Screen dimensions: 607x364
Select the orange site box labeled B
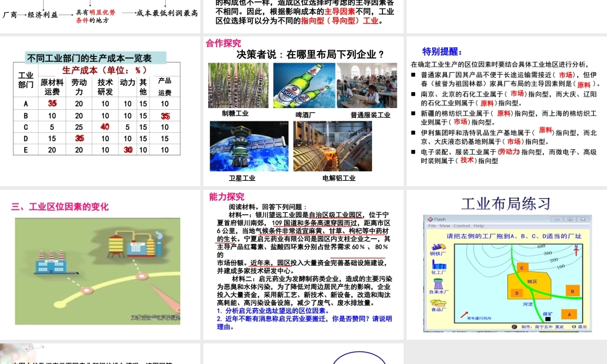coord(572,291)
